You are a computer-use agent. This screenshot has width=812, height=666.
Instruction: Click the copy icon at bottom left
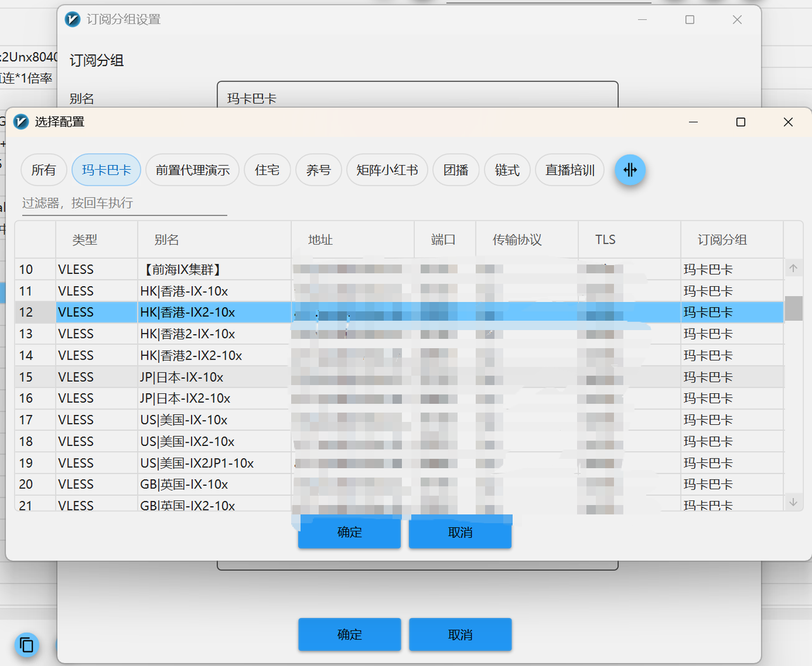point(27,645)
